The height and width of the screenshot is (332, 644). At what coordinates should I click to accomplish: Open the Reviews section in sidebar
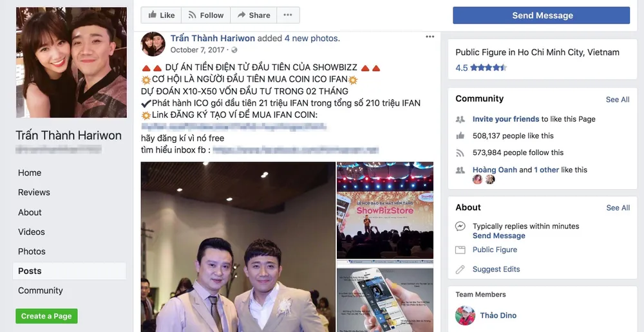point(34,192)
